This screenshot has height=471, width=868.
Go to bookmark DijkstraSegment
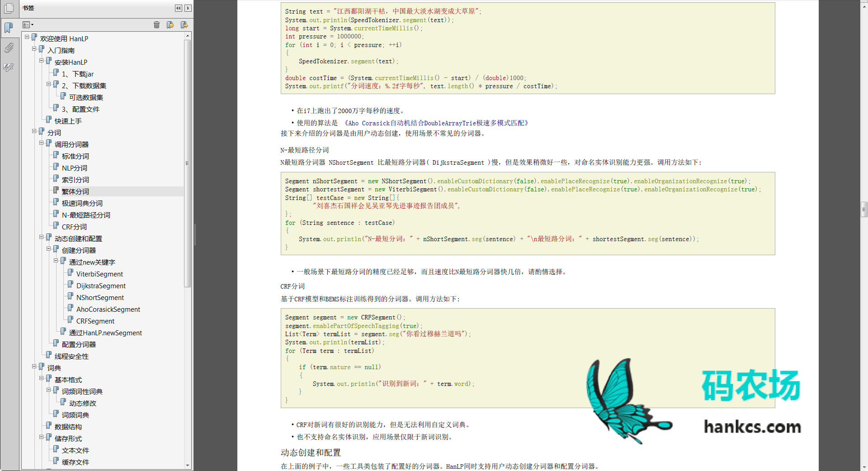(x=101, y=286)
